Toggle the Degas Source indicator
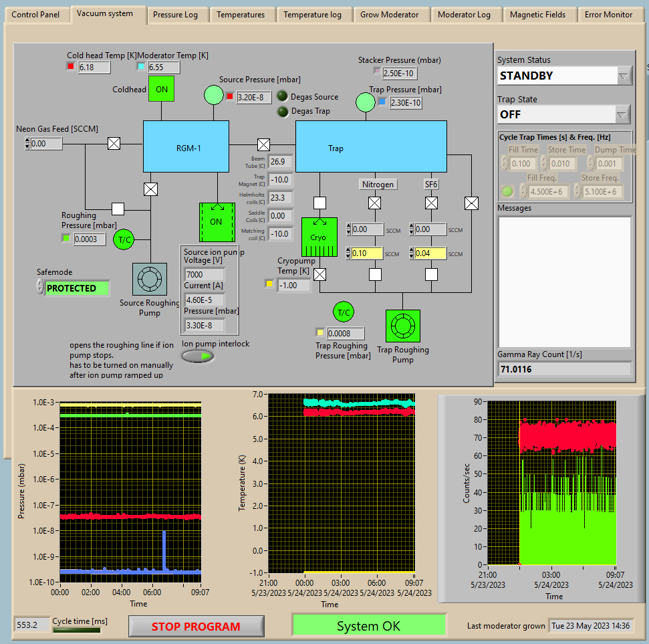This screenshot has width=649, height=644. [x=283, y=97]
